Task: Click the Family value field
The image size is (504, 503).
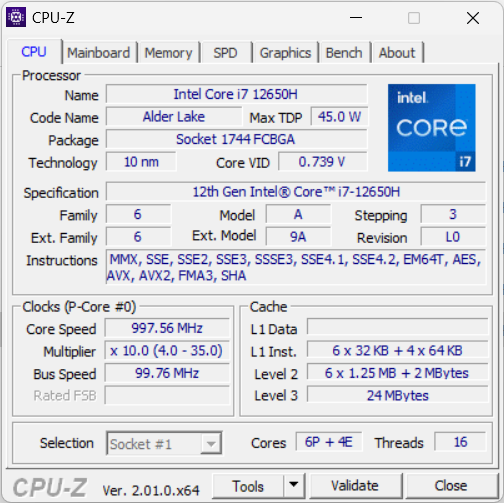Action: coord(138,214)
